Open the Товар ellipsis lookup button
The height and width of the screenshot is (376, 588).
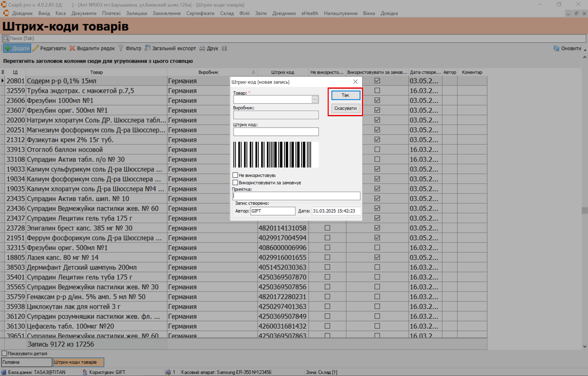coord(315,99)
